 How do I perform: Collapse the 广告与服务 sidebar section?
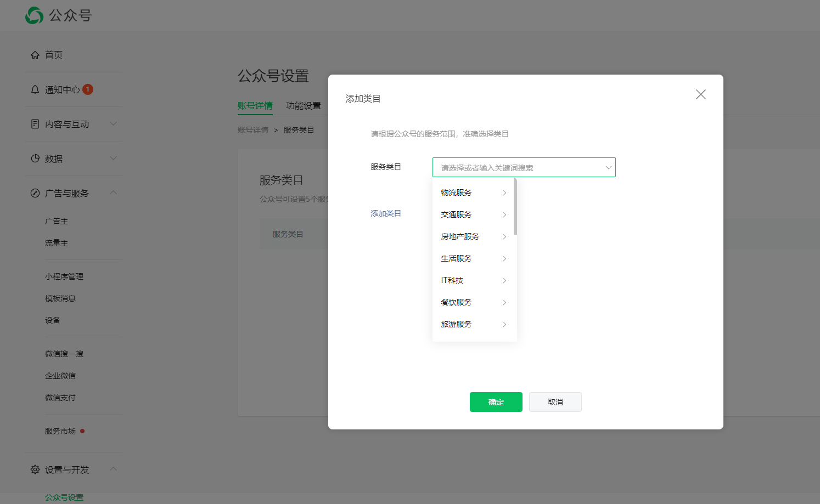(x=114, y=192)
